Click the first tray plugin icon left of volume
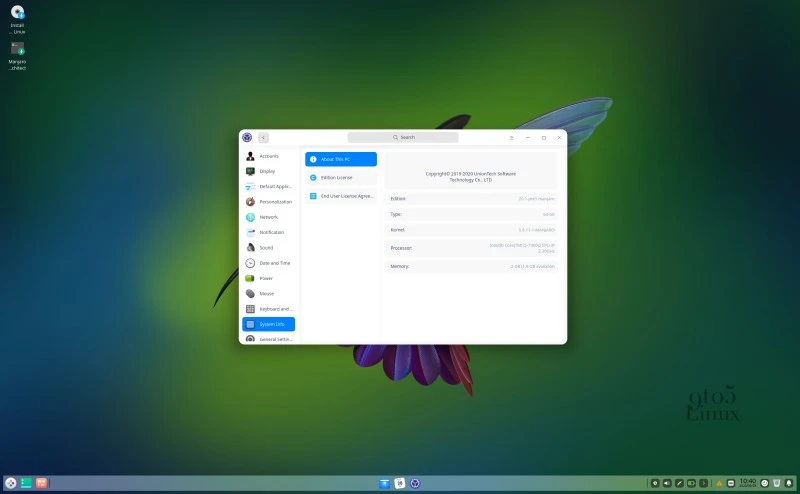This screenshot has width=800, height=494. point(655,483)
